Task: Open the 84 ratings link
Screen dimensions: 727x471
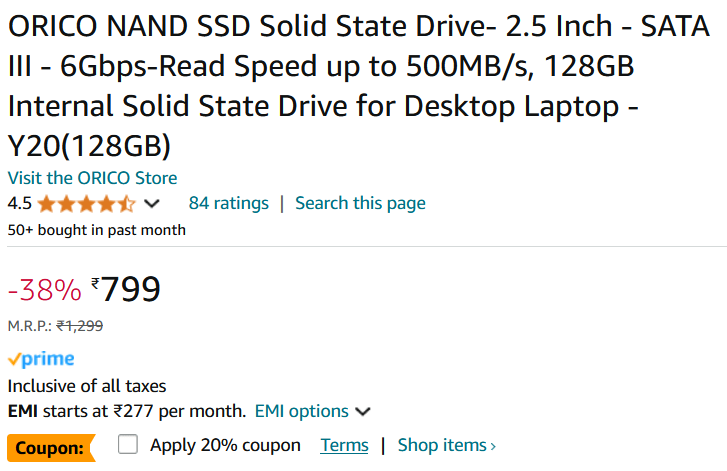Action: pyautogui.click(x=229, y=203)
